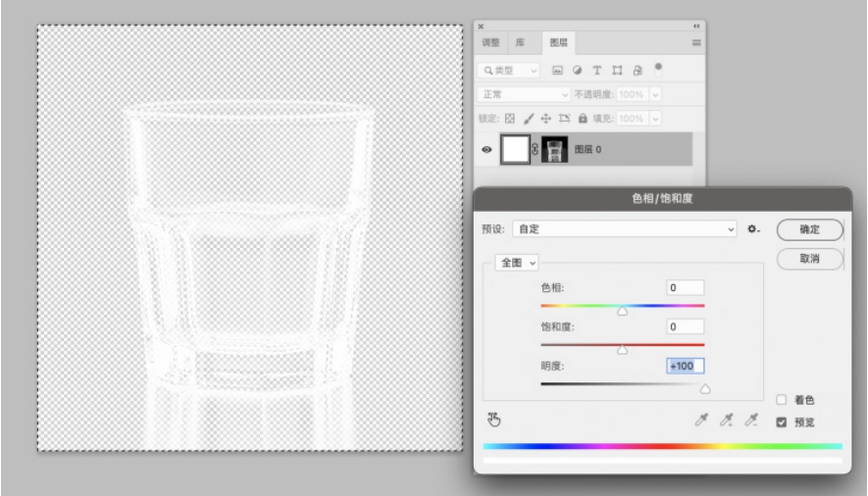
Task: Click the lock transparent pixels icon
Action: tap(510, 119)
